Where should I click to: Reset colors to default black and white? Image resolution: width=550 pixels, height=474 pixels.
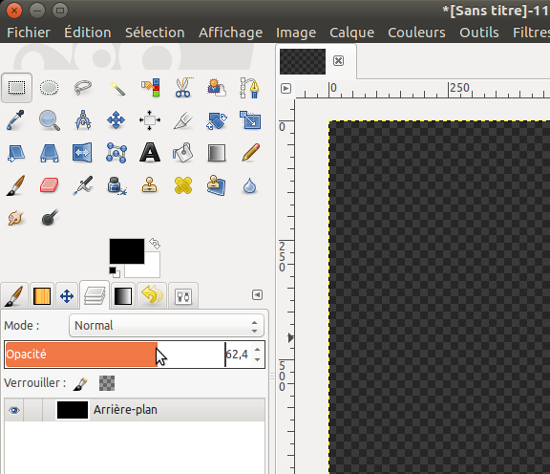click(114, 272)
